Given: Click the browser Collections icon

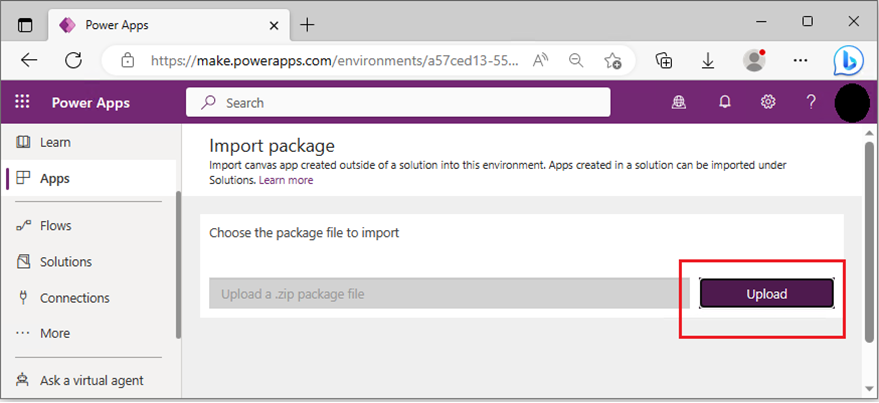Looking at the screenshot, I should coord(663,60).
